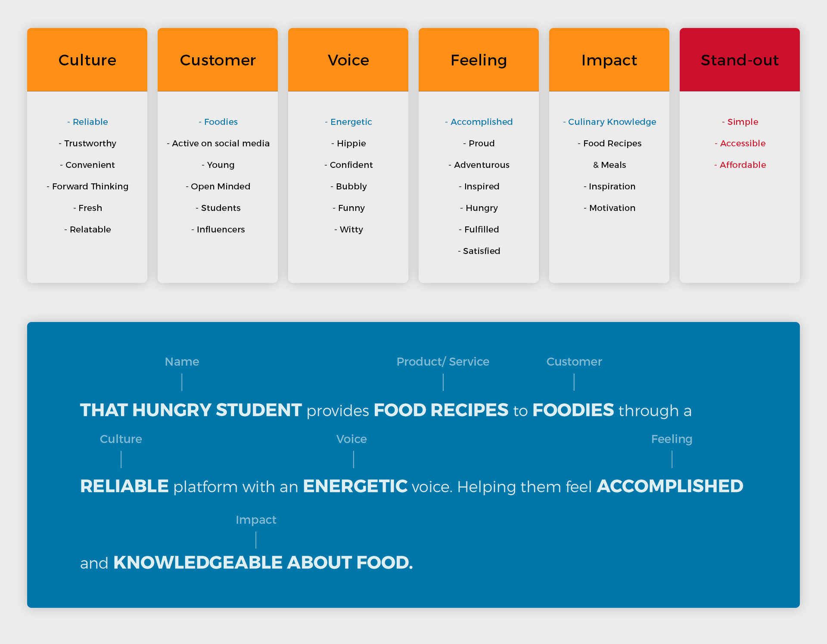
Task: Click "Satisfied" in the Feeling list
Action: (479, 251)
